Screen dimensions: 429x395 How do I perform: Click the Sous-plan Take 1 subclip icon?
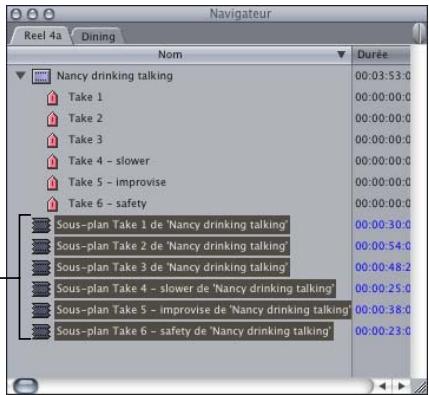tap(41, 225)
